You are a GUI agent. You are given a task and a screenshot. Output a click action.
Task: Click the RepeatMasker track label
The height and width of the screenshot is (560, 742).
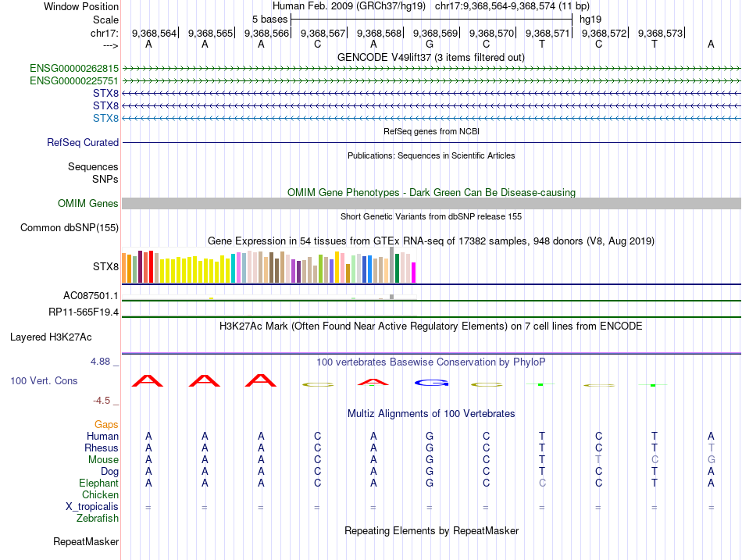(86, 541)
